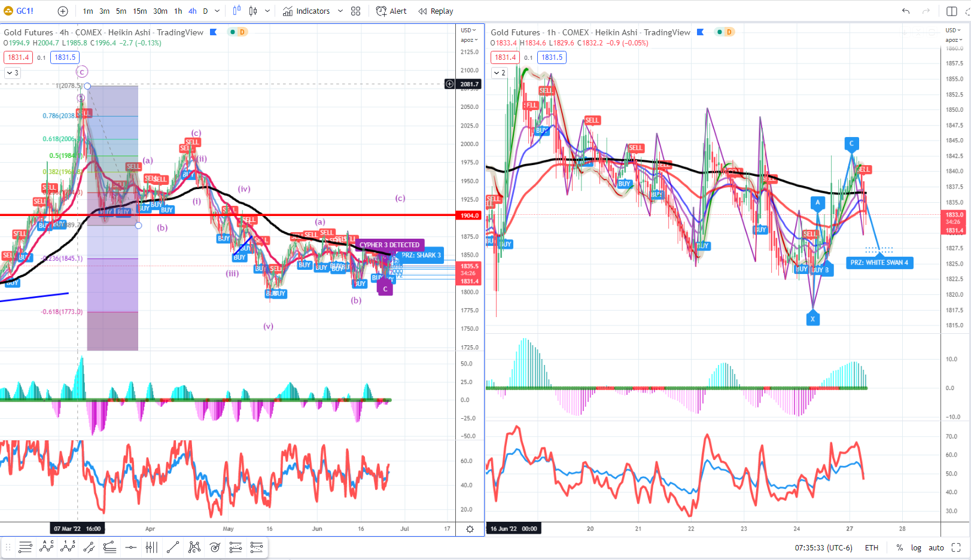
Task: Switch to the 1h timeframe
Action: [x=178, y=11]
